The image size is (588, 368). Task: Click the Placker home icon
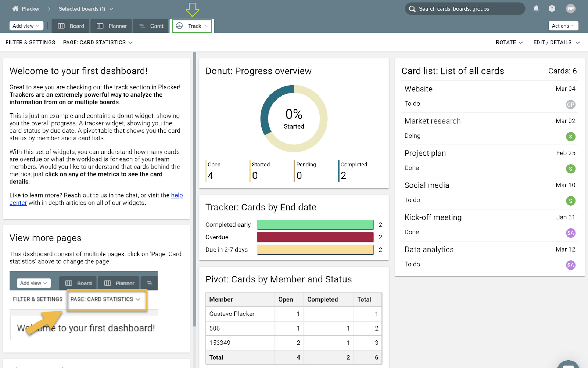[x=15, y=8]
